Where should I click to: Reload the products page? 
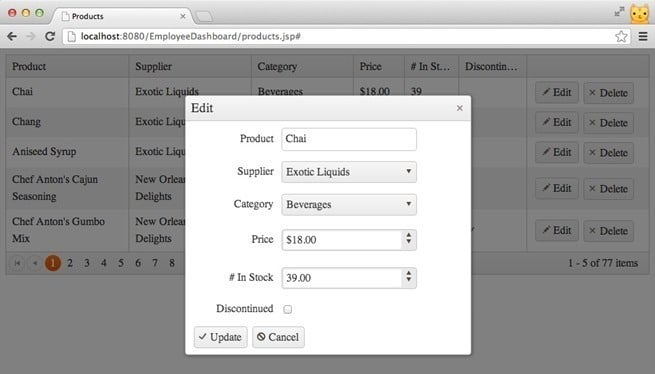point(50,36)
